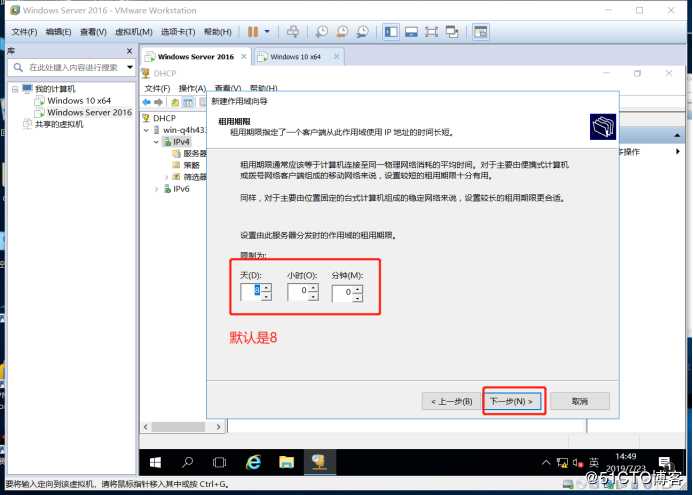Enter full screen mode icon
The image size is (693, 495).
431,32
